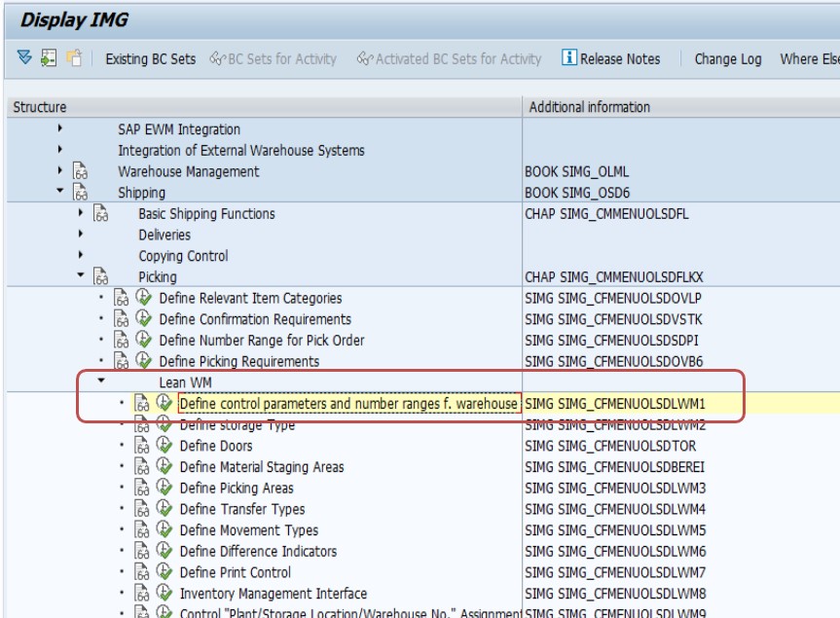Click BOOK SIMG_OSD6 info cell

[x=577, y=193]
